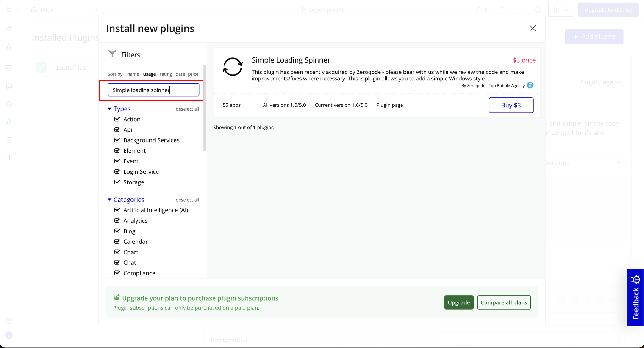
Task: Open the Styles tab palette icon in sidebar
Action: coord(9,104)
